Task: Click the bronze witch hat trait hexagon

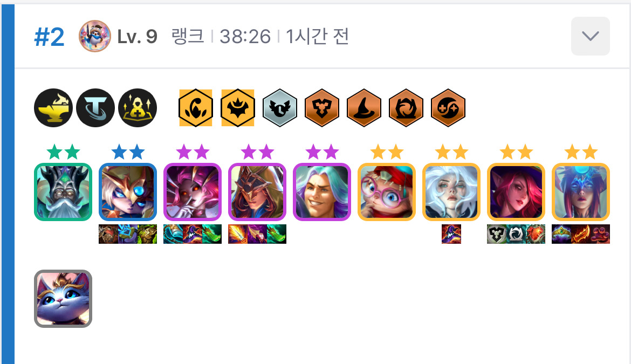Action: coord(364,108)
